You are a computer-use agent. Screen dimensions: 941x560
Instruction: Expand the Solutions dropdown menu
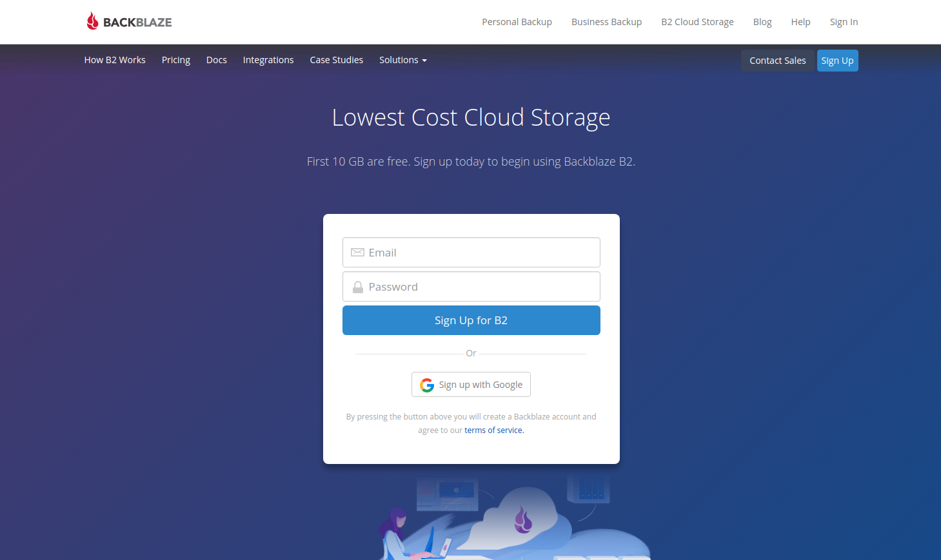point(403,60)
